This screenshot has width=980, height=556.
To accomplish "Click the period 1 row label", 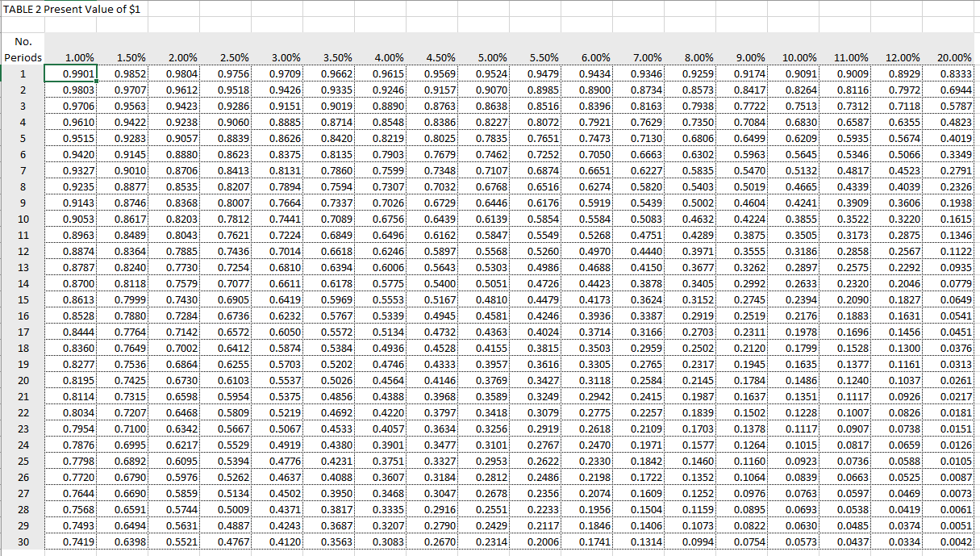I will pyautogui.click(x=23, y=73).
